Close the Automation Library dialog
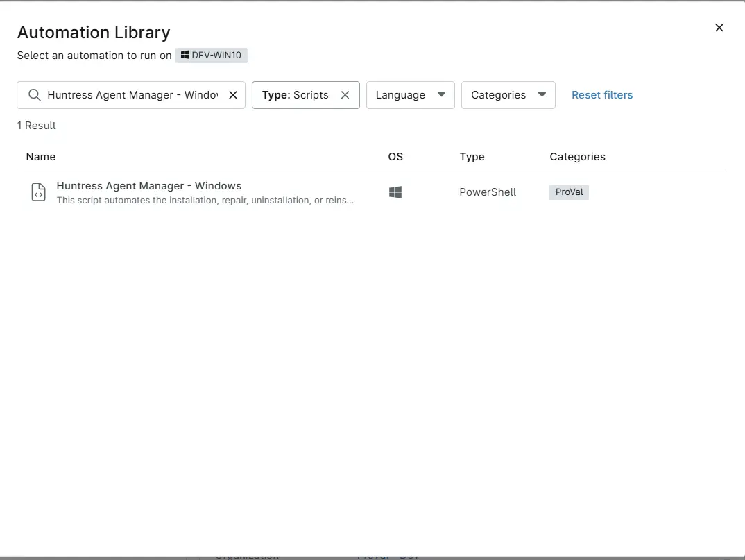This screenshot has height=560, width=745. point(719,28)
